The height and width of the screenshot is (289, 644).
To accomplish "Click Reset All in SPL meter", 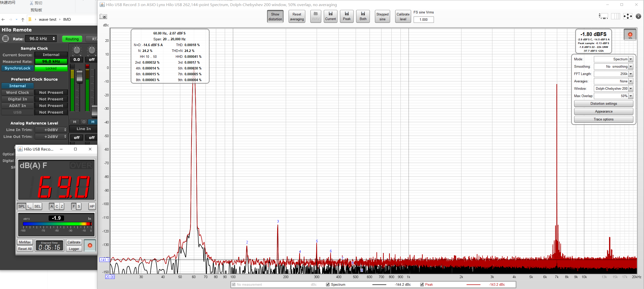I will coord(25,249).
